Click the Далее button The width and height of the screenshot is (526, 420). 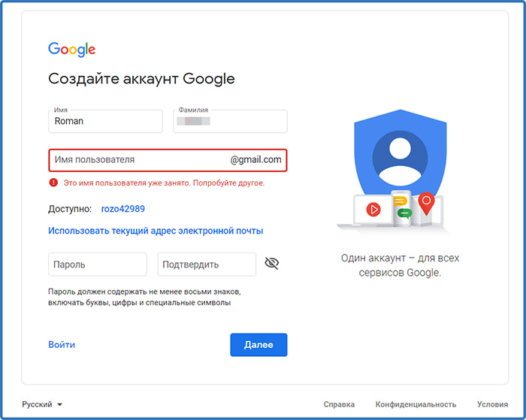[258, 345]
